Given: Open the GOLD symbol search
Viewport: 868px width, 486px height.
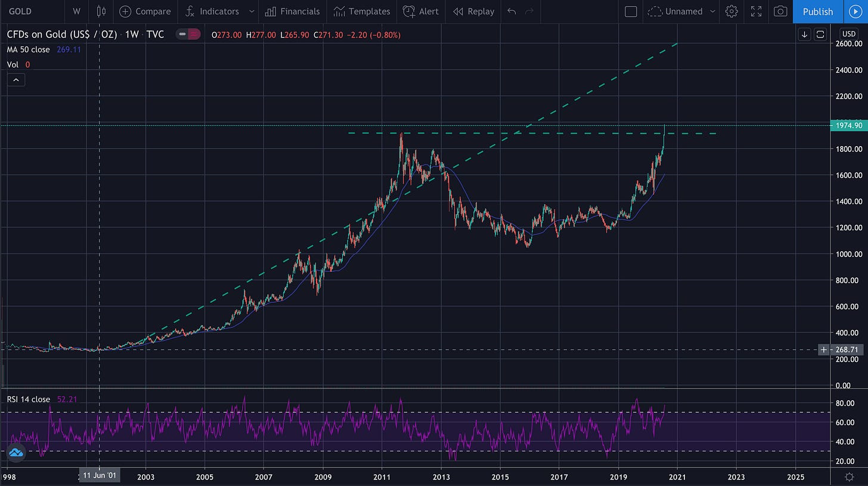Looking at the screenshot, I should coord(20,11).
